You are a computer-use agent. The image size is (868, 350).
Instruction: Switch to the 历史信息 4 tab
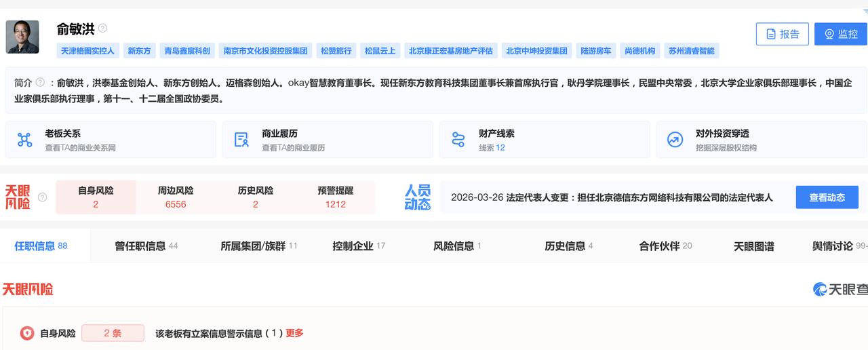tap(569, 246)
